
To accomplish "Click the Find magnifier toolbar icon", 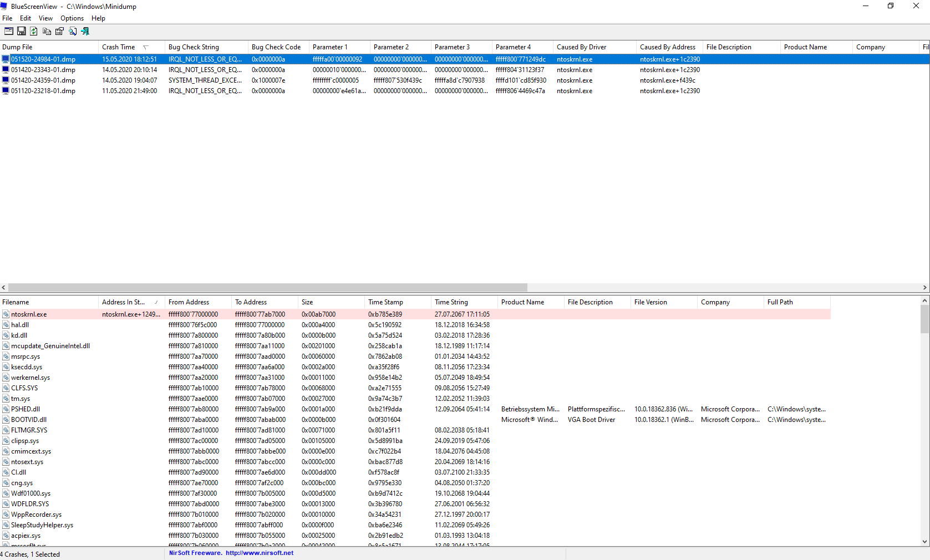I will point(73,32).
